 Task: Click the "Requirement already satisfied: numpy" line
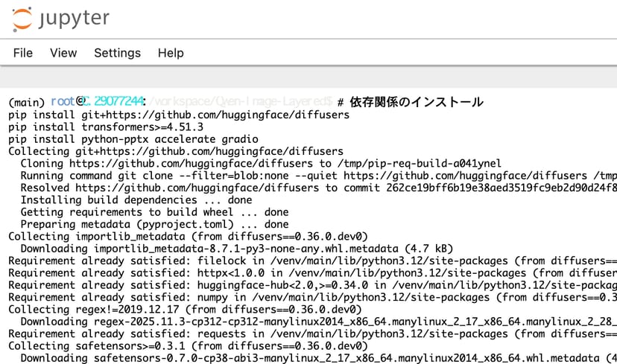click(x=298, y=297)
